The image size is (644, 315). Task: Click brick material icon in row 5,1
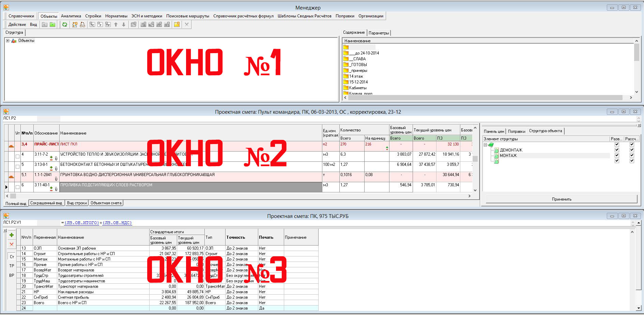tap(11, 177)
